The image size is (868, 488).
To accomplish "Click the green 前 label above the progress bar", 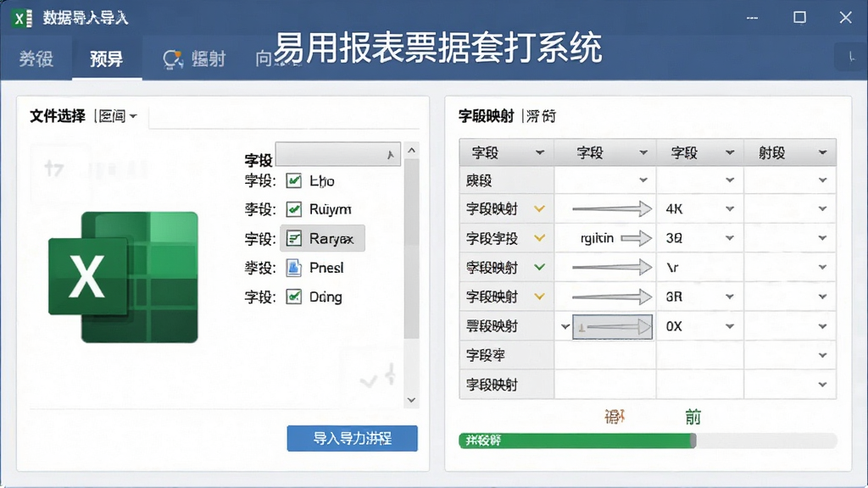I will pyautogui.click(x=693, y=416).
